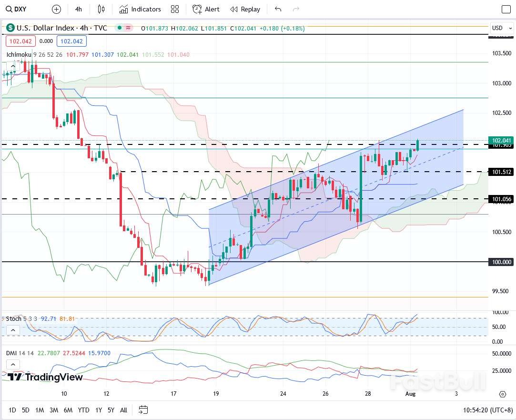Click the redo arrow
Screen dimensions: 516x420
[x=296, y=9]
